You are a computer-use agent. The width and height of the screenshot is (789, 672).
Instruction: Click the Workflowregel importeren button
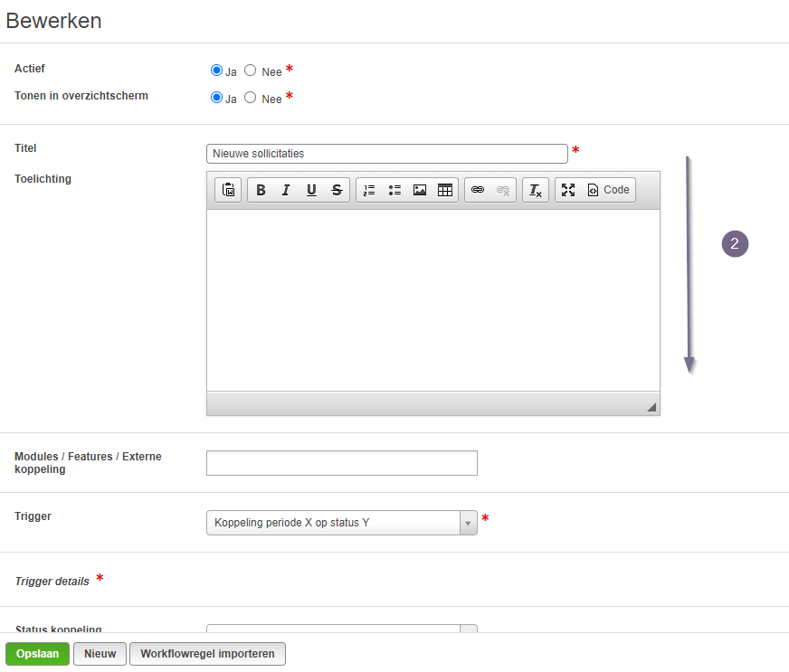click(207, 653)
